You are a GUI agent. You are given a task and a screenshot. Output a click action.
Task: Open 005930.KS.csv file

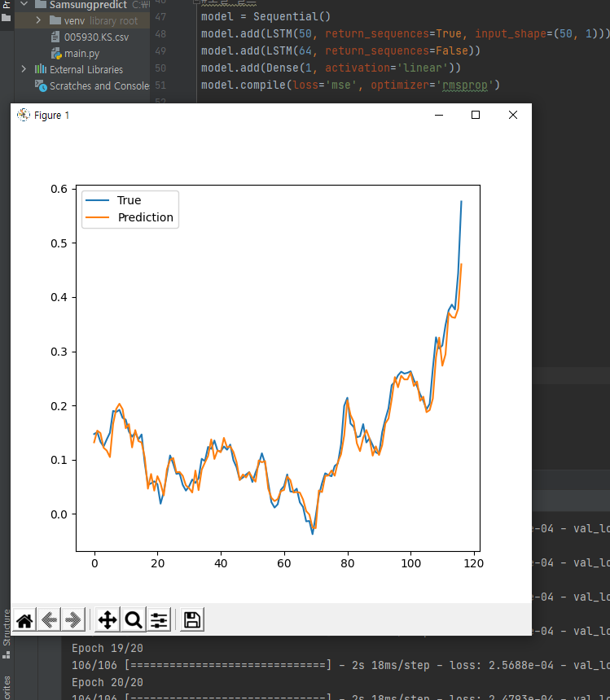96,37
